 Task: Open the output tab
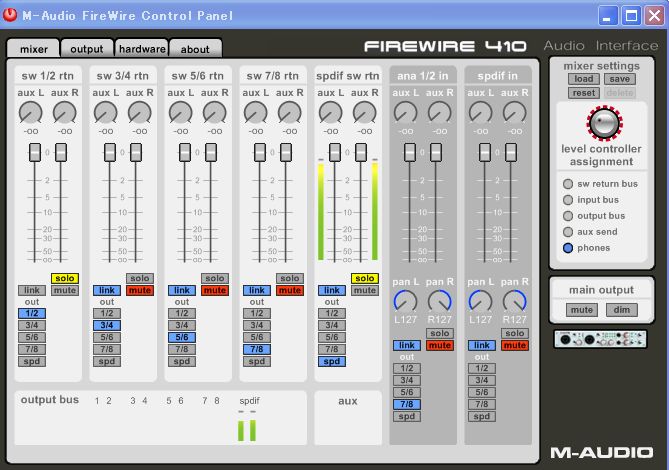click(x=87, y=49)
